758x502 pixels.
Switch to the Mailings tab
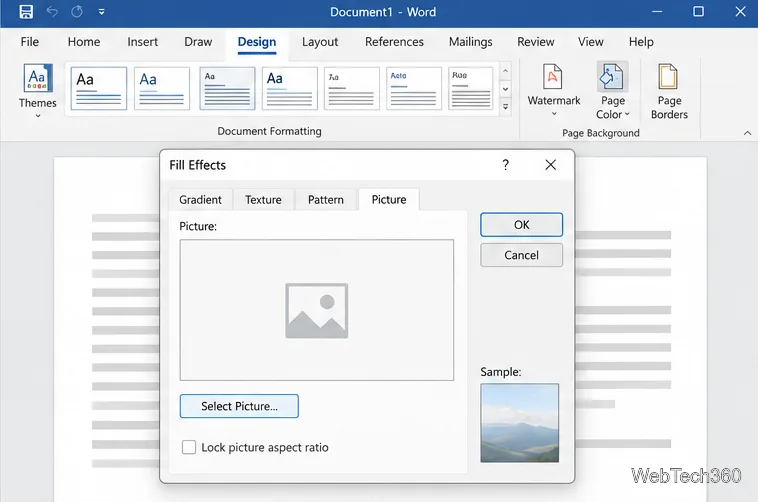pyautogui.click(x=470, y=42)
